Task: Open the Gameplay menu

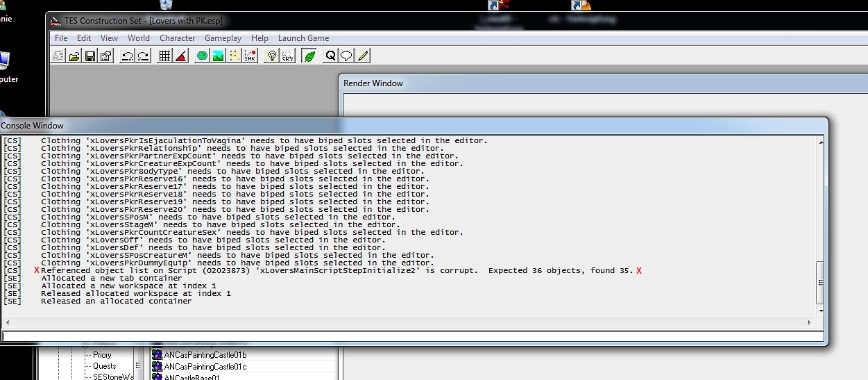Action: [x=223, y=38]
